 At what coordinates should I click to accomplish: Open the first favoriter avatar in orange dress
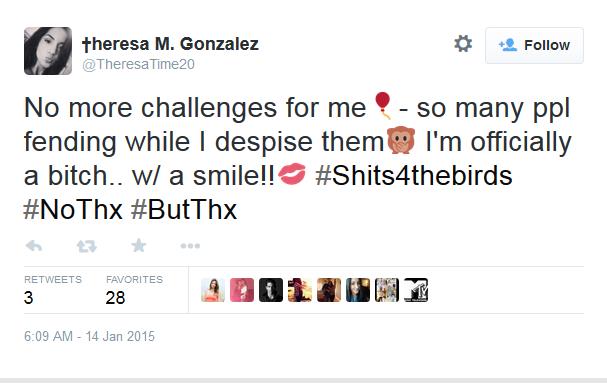(x=213, y=290)
